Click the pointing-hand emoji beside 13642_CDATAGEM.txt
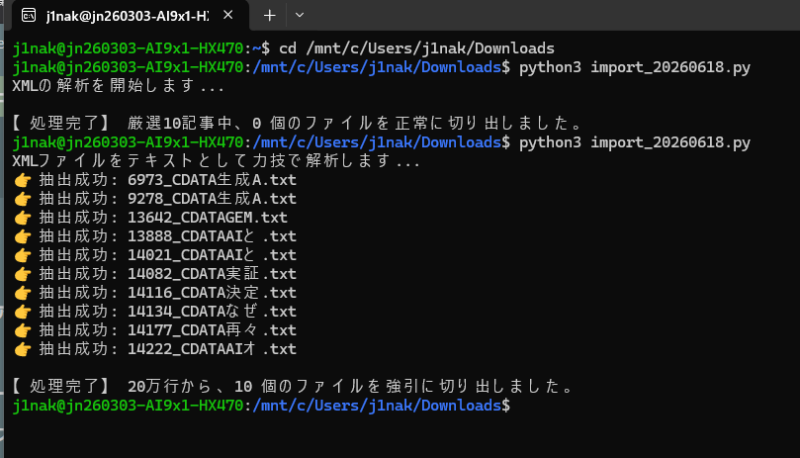Image resolution: width=800 pixels, height=458 pixels. click(x=22, y=218)
